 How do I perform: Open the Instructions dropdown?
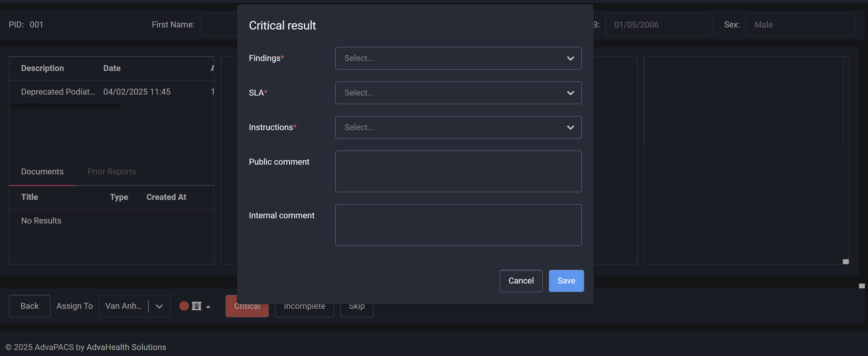458,127
